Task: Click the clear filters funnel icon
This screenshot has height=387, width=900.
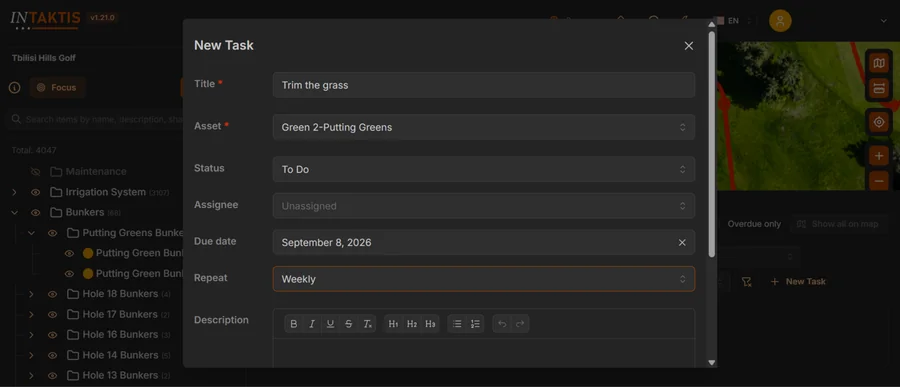Action: 746,281
